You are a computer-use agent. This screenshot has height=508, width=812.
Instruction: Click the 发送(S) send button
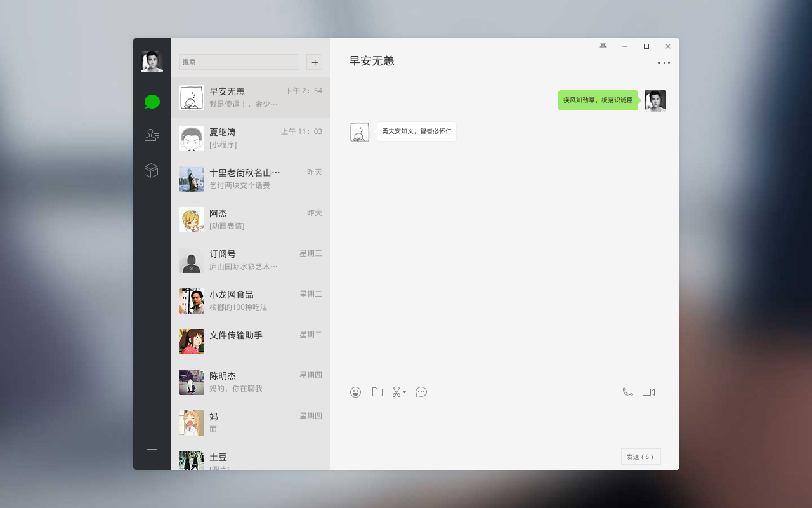[641, 457]
